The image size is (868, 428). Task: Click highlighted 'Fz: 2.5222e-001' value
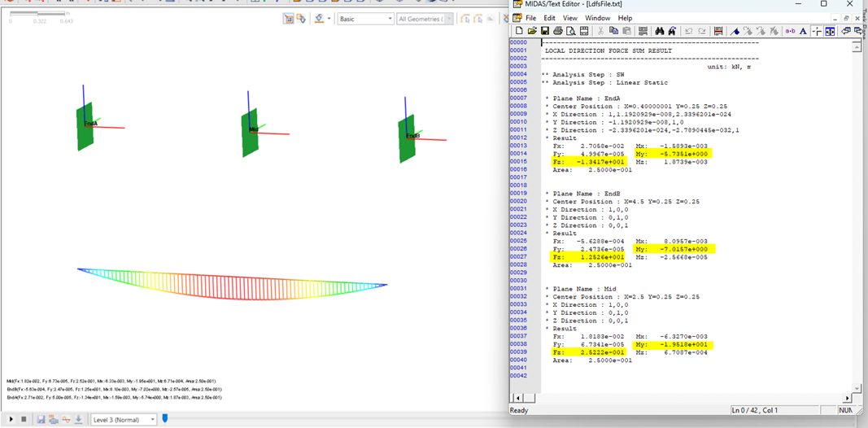pos(589,352)
